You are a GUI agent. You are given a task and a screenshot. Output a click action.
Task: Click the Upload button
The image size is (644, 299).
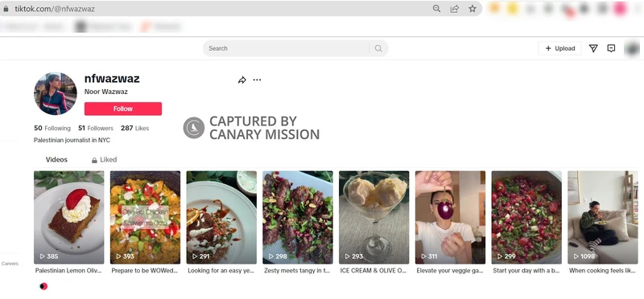tap(559, 48)
